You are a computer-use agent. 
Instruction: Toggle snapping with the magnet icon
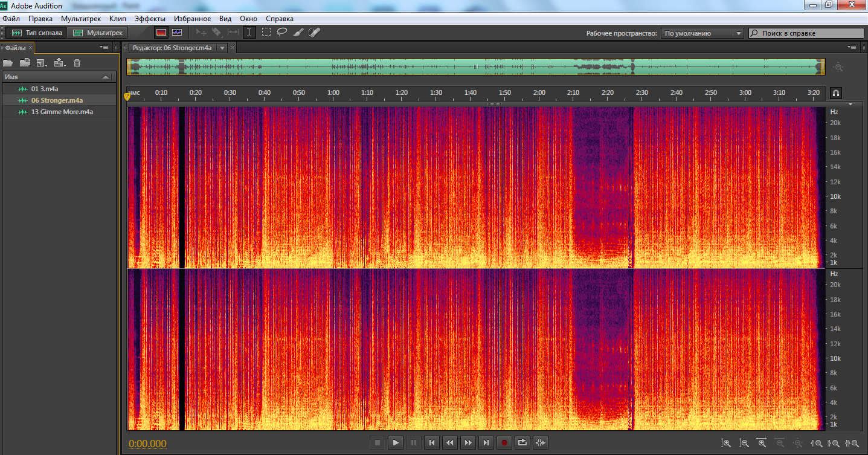click(836, 93)
